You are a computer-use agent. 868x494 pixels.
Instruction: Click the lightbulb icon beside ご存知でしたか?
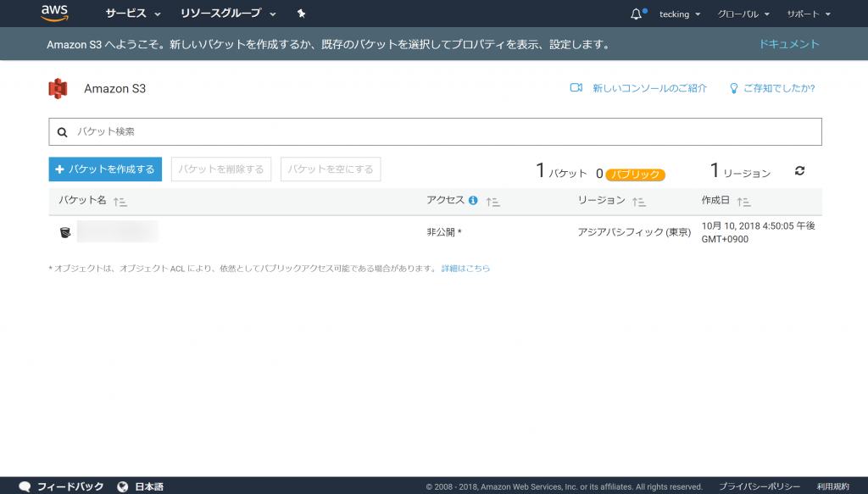point(733,88)
